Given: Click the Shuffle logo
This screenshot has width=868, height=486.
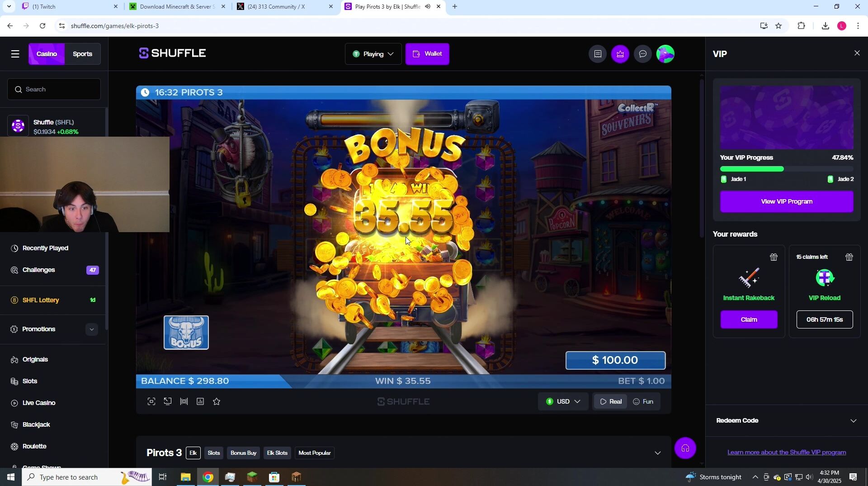Looking at the screenshot, I should click(172, 53).
